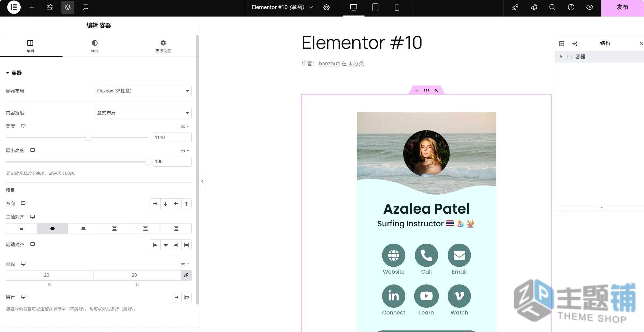Set direction to column down arrow
The height and width of the screenshot is (332, 644).
[x=166, y=204]
